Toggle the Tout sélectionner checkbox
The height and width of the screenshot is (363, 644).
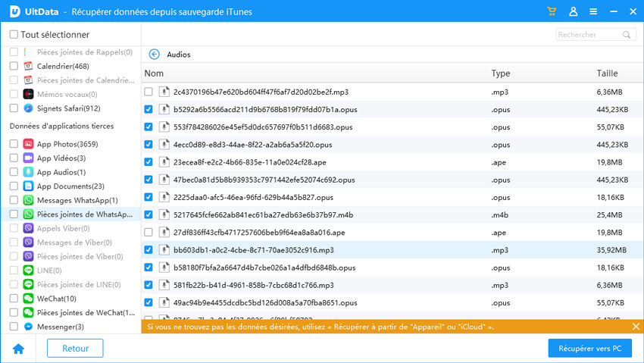tap(14, 35)
